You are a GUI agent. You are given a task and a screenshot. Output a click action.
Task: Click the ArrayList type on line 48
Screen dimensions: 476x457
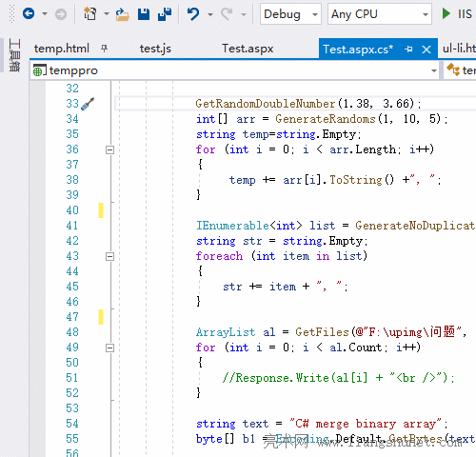[226, 332]
